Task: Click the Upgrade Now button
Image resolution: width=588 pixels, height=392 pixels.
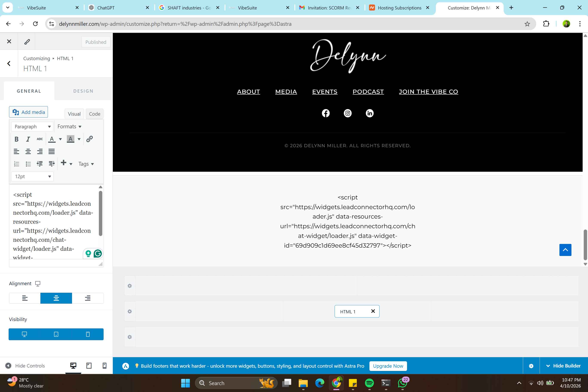Action: (388, 366)
